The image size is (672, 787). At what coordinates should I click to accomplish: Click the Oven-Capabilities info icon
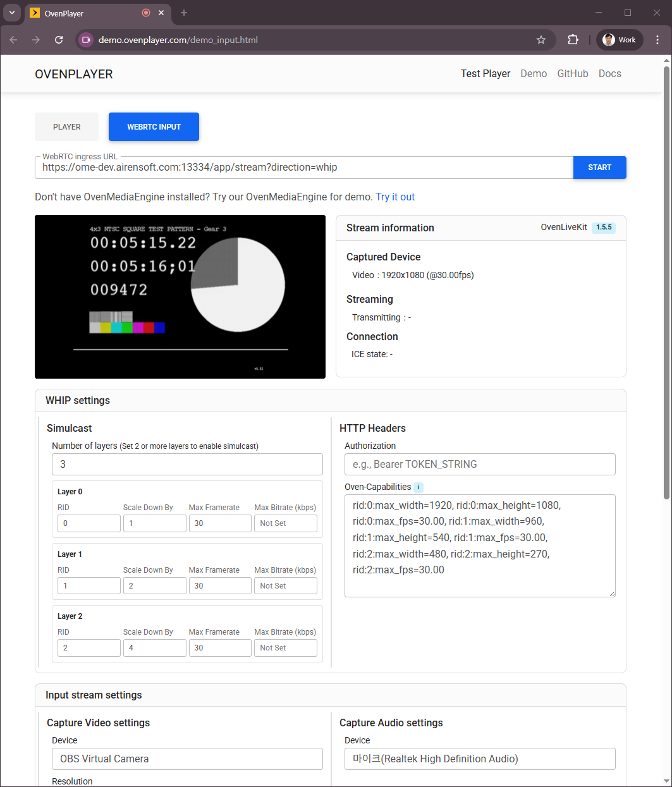click(x=418, y=487)
